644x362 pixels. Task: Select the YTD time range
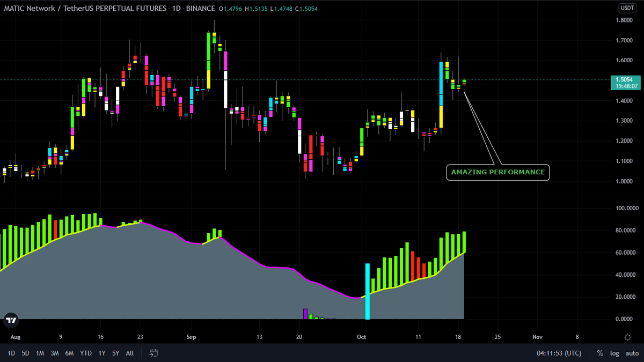coord(86,353)
